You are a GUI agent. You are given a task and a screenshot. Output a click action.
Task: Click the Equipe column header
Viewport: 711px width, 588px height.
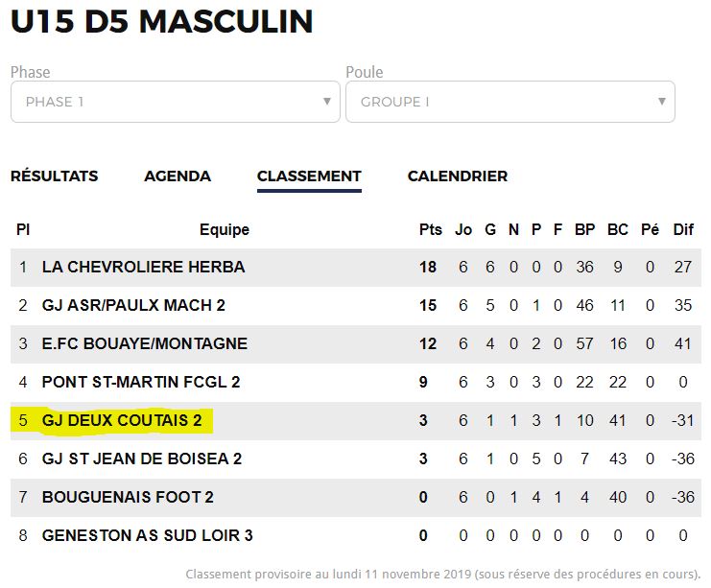(225, 230)
